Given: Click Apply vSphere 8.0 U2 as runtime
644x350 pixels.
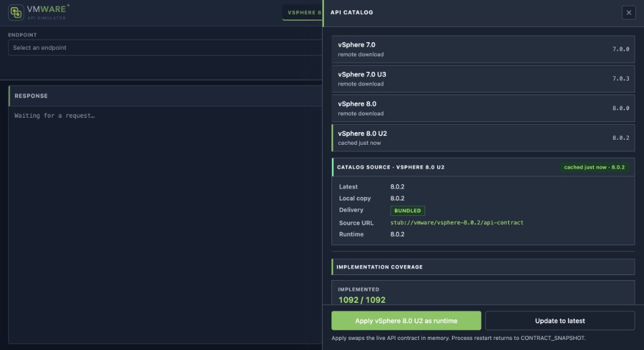Looking at the screenshot, I should pyautogui.click(x=406, y=321).
